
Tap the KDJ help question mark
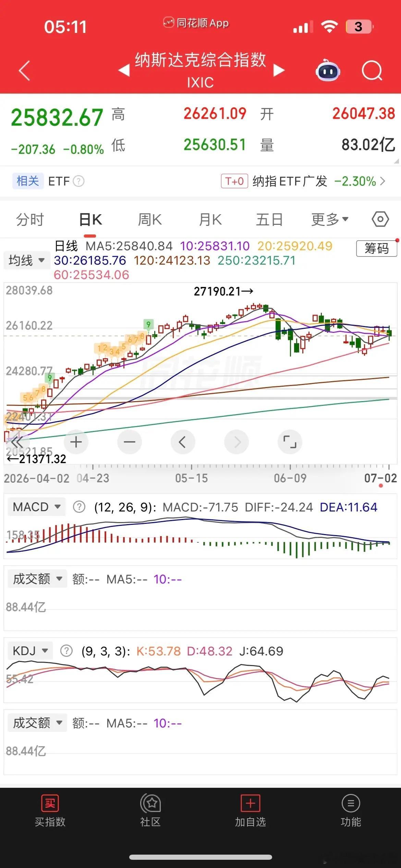(x=66, y=651)
